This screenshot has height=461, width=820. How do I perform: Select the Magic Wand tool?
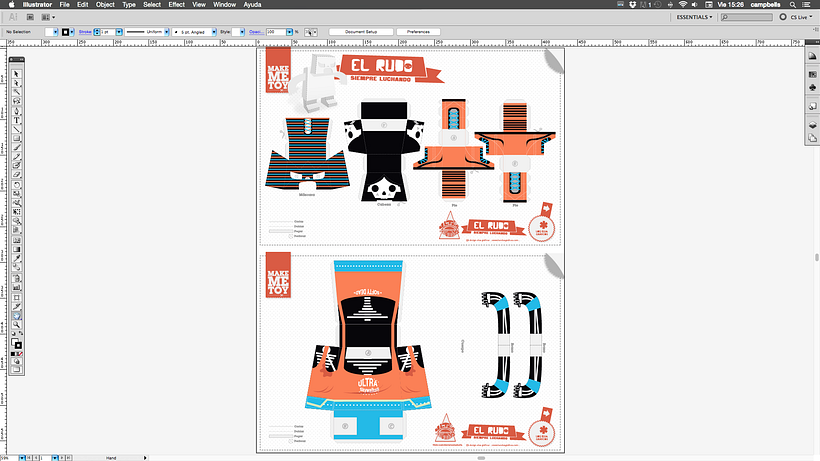click(x=16, y=91)
